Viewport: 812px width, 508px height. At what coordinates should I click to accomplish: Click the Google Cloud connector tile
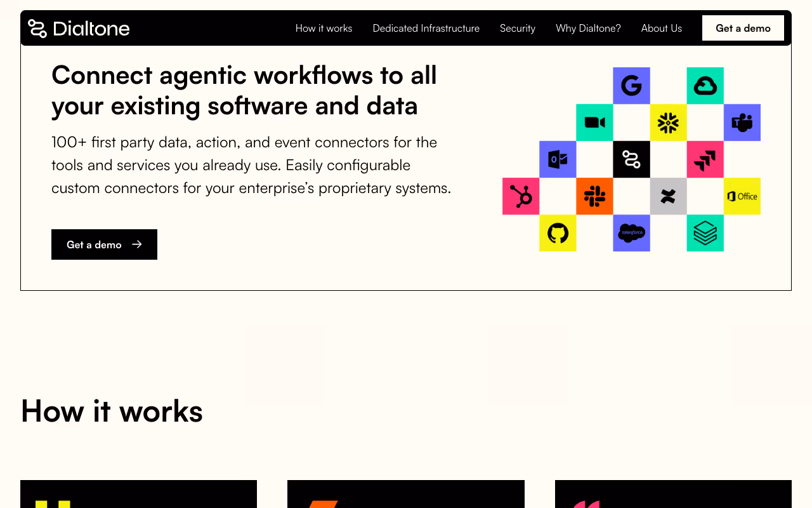(x=705, y=86)
